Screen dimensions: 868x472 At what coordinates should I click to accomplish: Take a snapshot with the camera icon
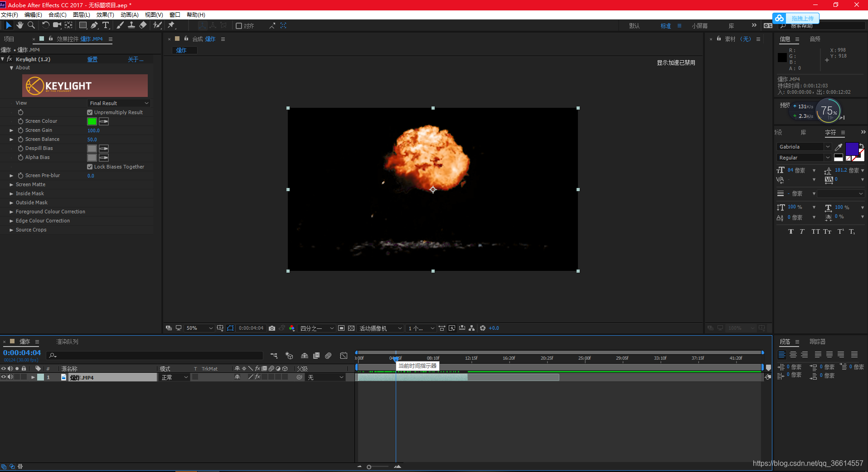(x=272, y=328)
